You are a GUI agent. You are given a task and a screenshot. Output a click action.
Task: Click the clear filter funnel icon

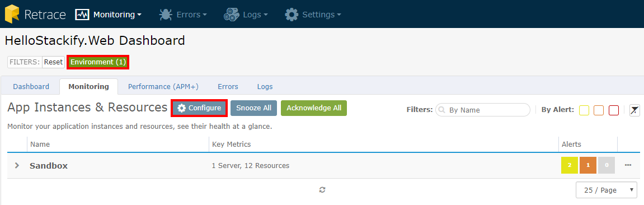pos(634,110)
